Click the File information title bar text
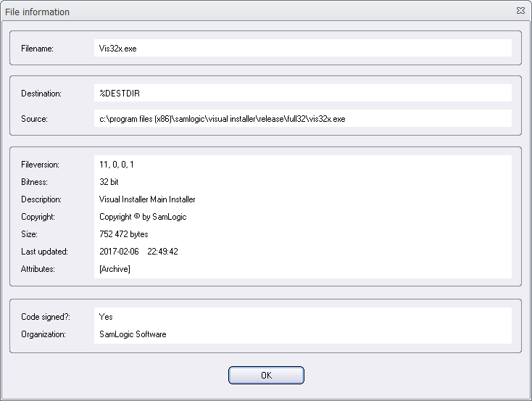 point(37,12)
